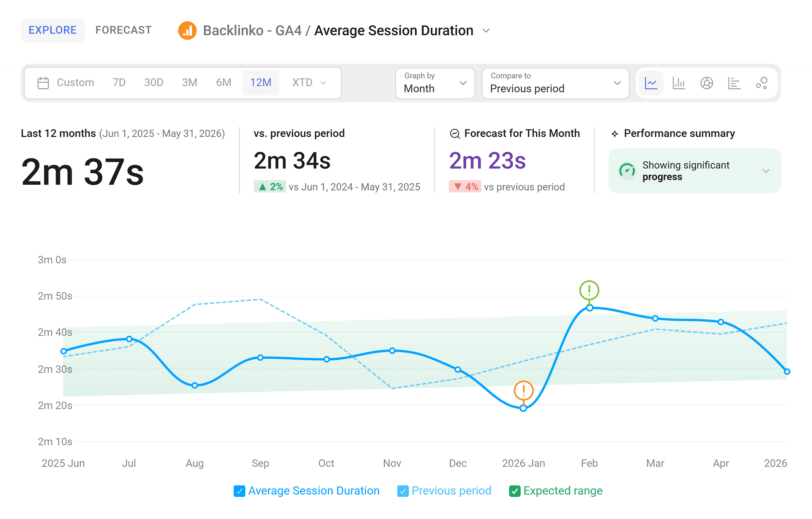Select the 6M time range
This screenshot has width=812, height=519.
223,82
